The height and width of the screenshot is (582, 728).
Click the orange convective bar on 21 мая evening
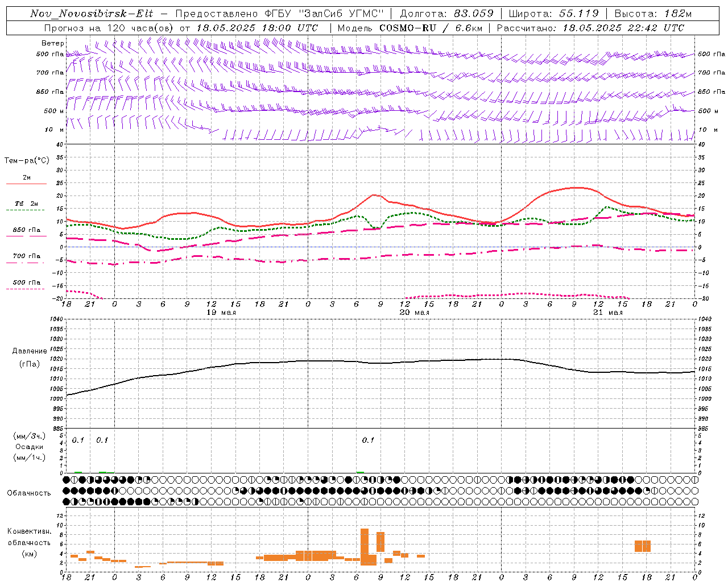pos(643,546)
